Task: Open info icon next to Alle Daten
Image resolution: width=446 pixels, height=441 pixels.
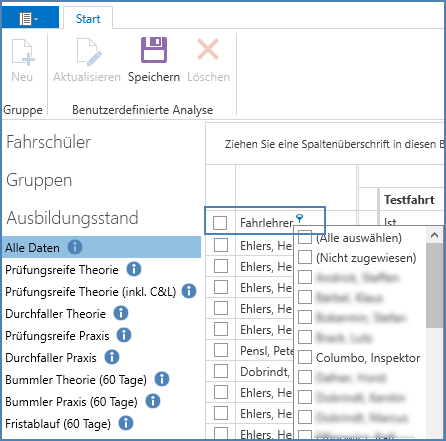Action: (x=75, y=247)
